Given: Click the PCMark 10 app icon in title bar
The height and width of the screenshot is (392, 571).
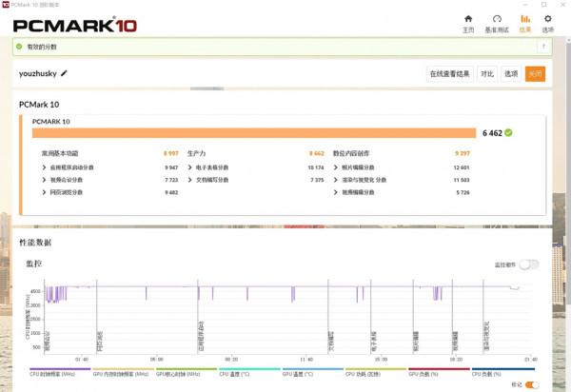Looking at the screenshot, I should click(6, 5).
